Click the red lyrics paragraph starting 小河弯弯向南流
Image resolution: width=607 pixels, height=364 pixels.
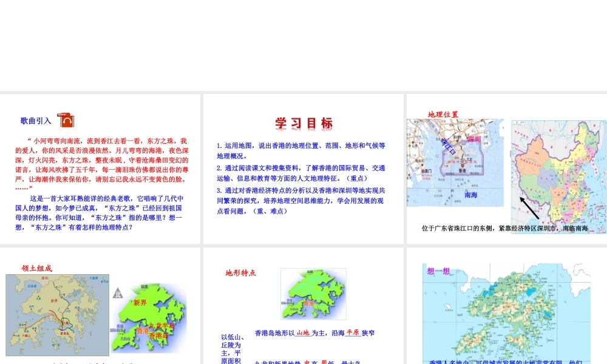[x=102, y=164]
